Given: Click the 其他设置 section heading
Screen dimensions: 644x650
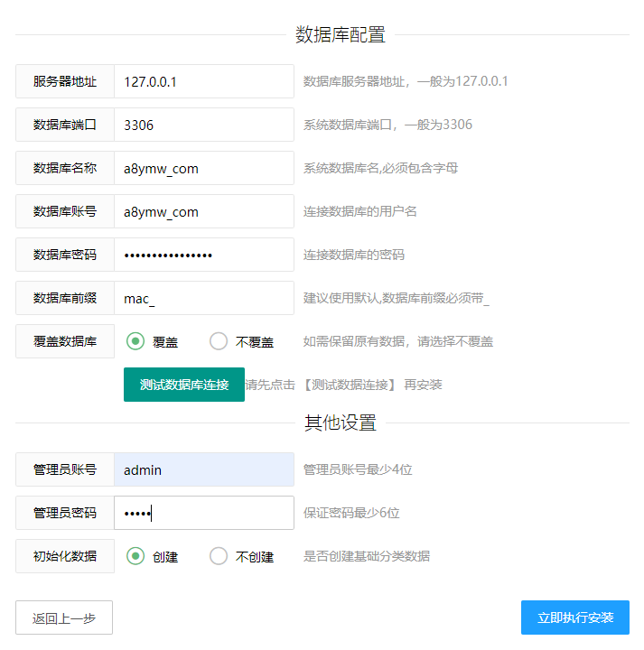Looking at the screenshot, I should click(341, 422).
